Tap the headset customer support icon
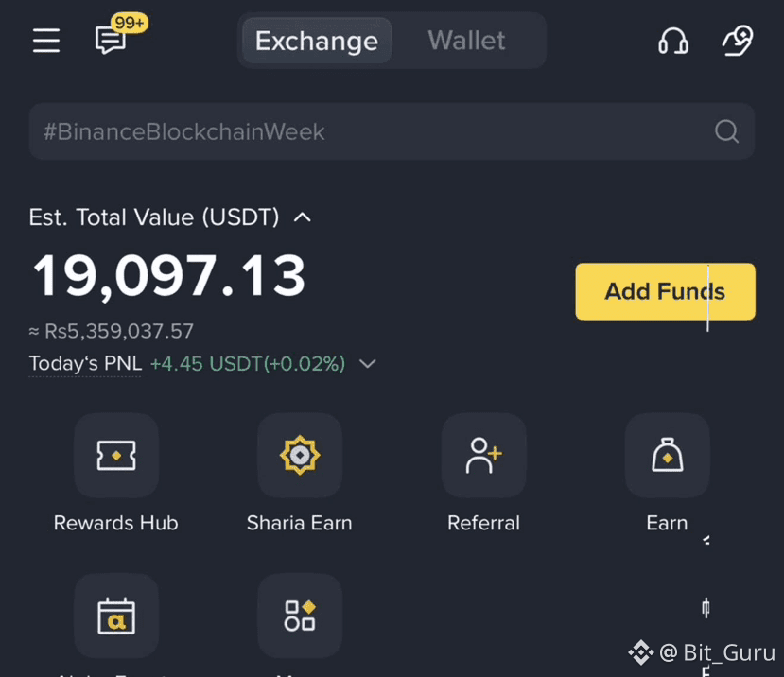Viewport: 784px width, 677px height. pos(673,41)
